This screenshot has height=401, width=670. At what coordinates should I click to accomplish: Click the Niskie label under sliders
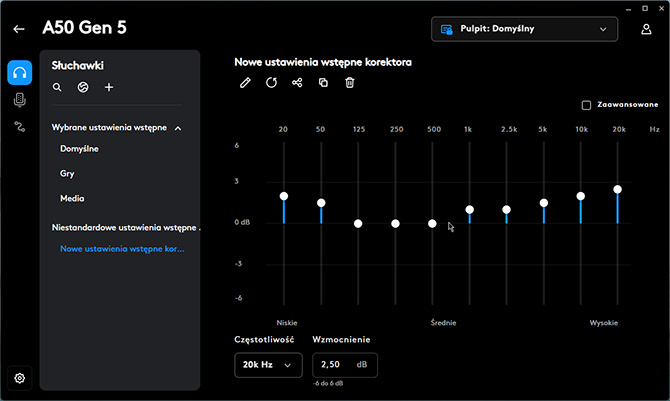tap(287, 323)
